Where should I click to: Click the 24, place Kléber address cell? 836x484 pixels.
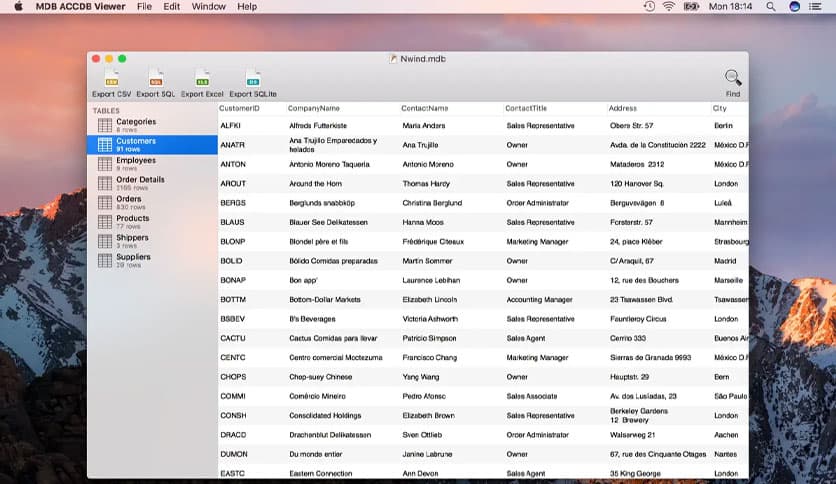636,241
